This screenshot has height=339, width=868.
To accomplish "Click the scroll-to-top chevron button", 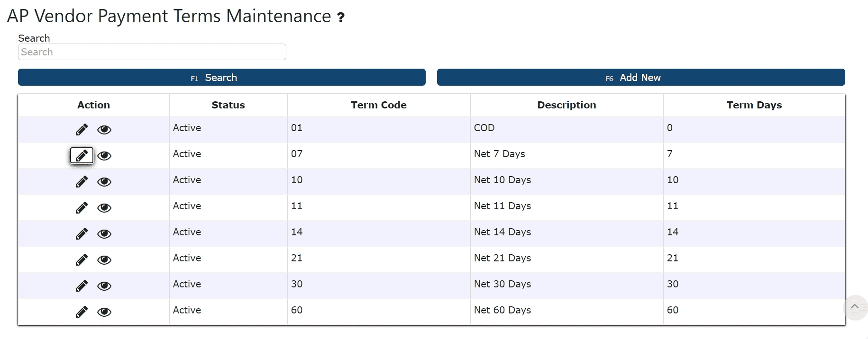I will [x=855, y=307].
